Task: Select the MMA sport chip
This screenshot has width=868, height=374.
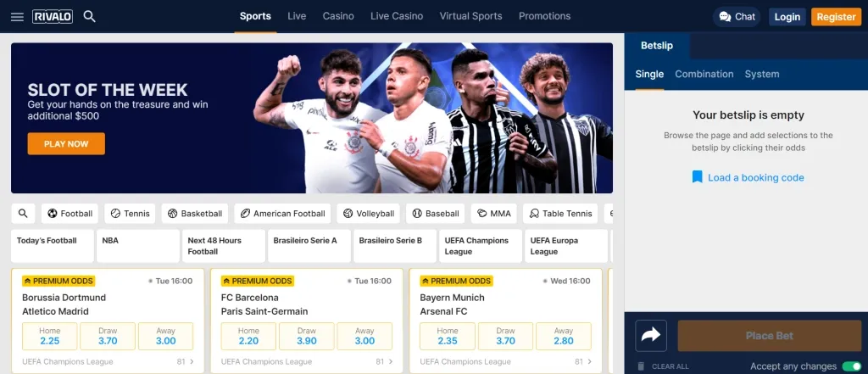Action: click(494, 214)
